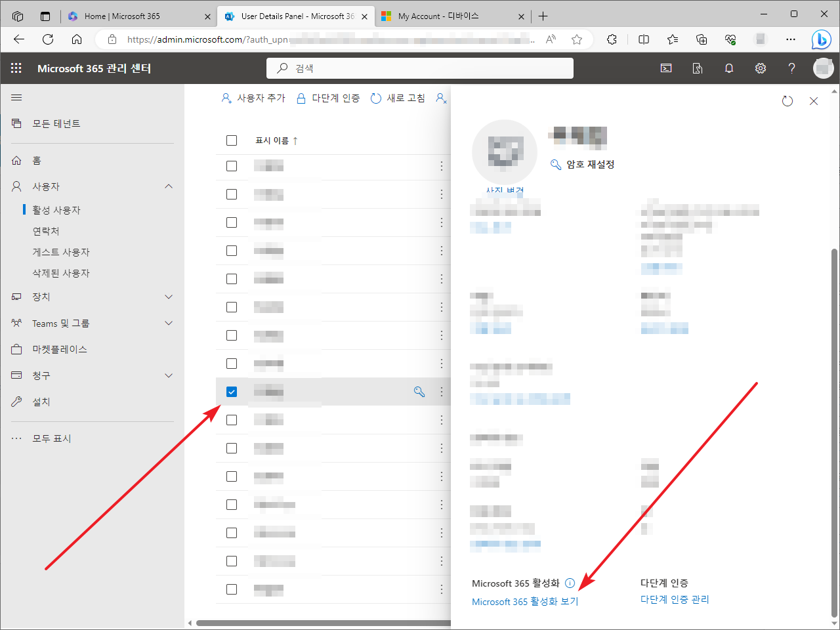The width and height of the screenshot is (840, 630).
Task: Go back to the previous browser page
Action: [19, 39]
